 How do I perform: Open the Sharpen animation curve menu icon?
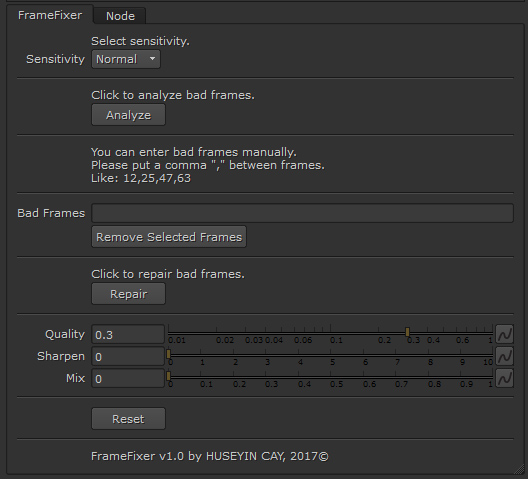tap(504, 356)
